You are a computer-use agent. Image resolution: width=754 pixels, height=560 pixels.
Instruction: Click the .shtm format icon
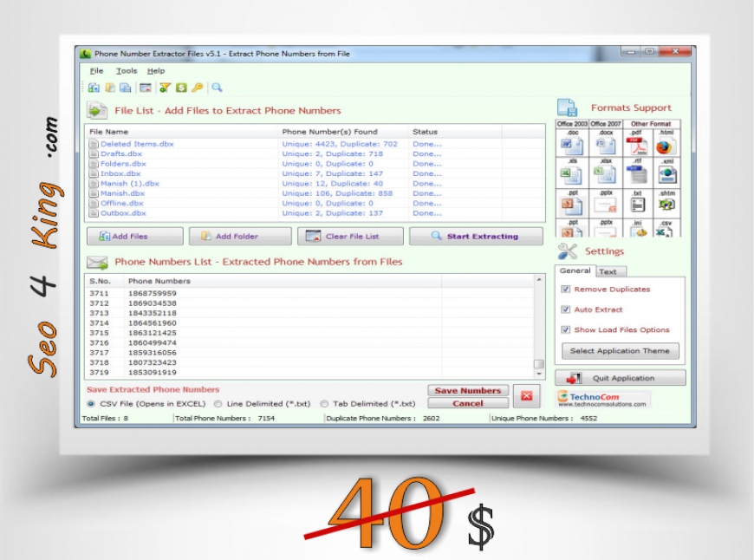[x=667, y=205]
